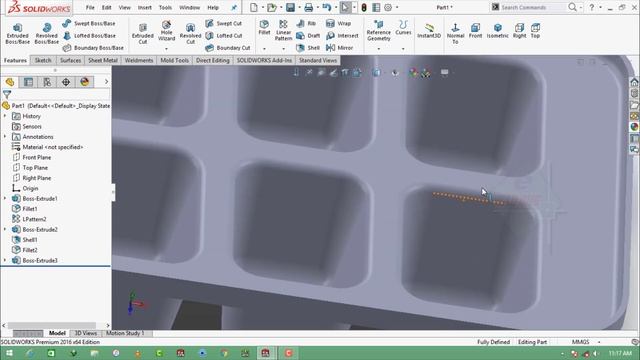Switch to the Sheet Metal tab

103,60
